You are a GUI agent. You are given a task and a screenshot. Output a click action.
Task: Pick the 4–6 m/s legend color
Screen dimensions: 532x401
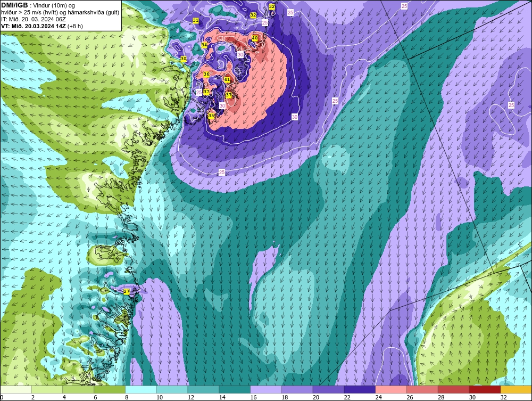(x=78, y=389)
